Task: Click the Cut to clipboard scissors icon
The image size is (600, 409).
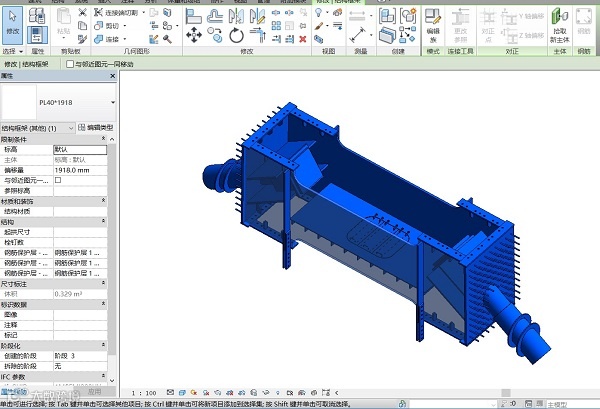Action: coord(82,13)
